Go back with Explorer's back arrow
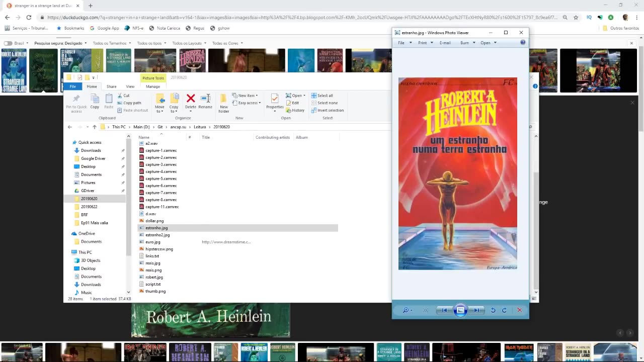 (70, 127)
